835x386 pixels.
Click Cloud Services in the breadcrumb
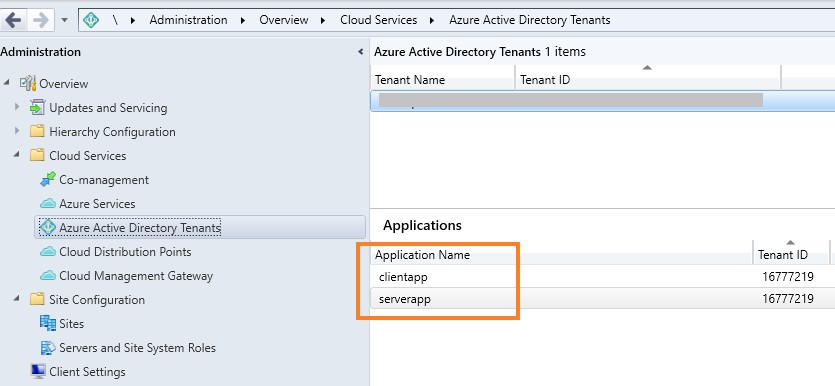point(379,20)
